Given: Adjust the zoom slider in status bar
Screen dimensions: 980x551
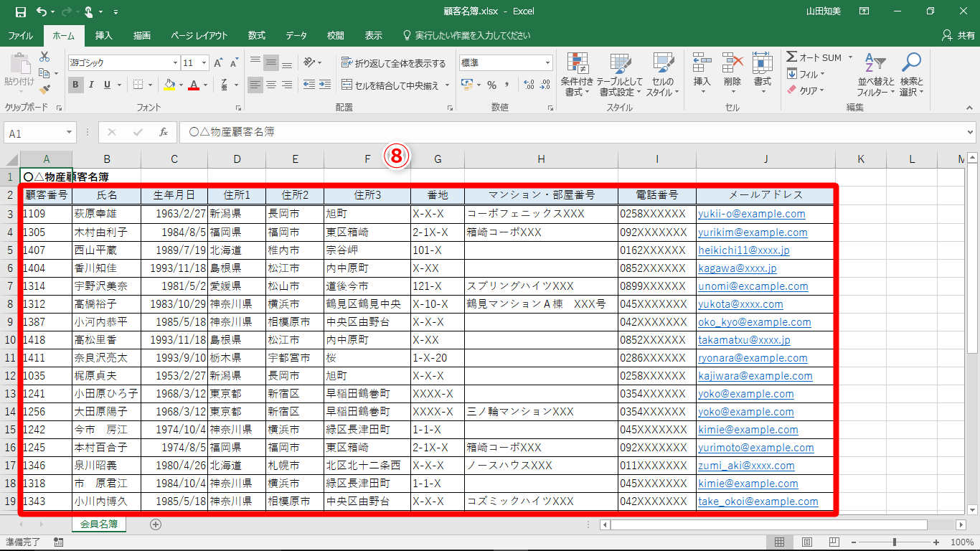Looking at the screenshot, I should (894, 542).
